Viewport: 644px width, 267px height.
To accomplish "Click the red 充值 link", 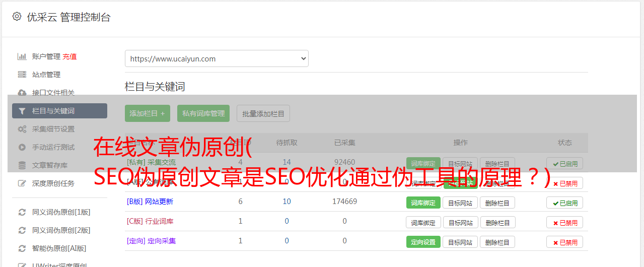I will [69, 56].
